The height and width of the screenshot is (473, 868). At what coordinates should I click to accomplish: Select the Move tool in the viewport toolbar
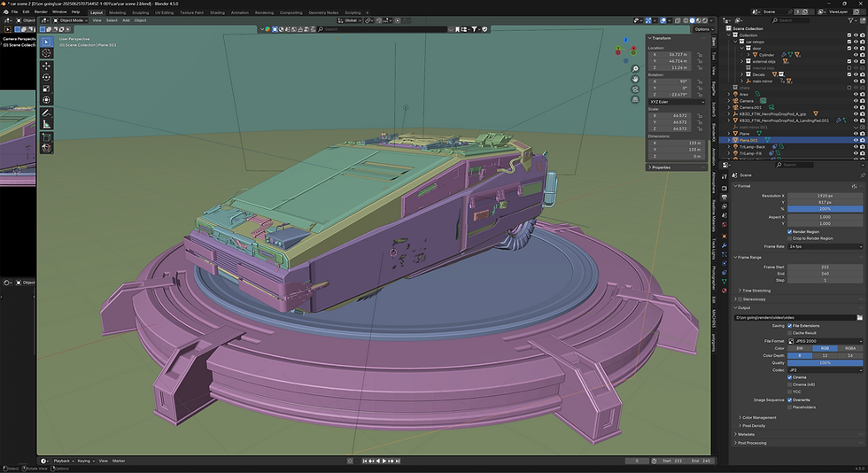coord(47,66)
